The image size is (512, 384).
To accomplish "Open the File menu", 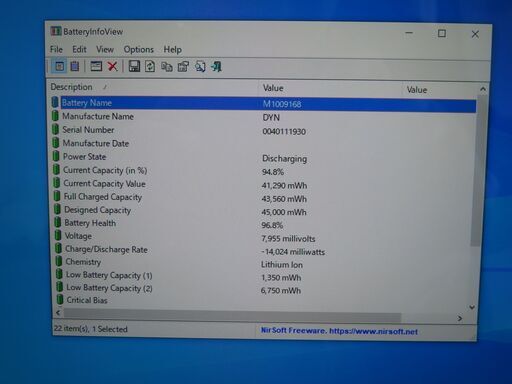I will [56, 49].
